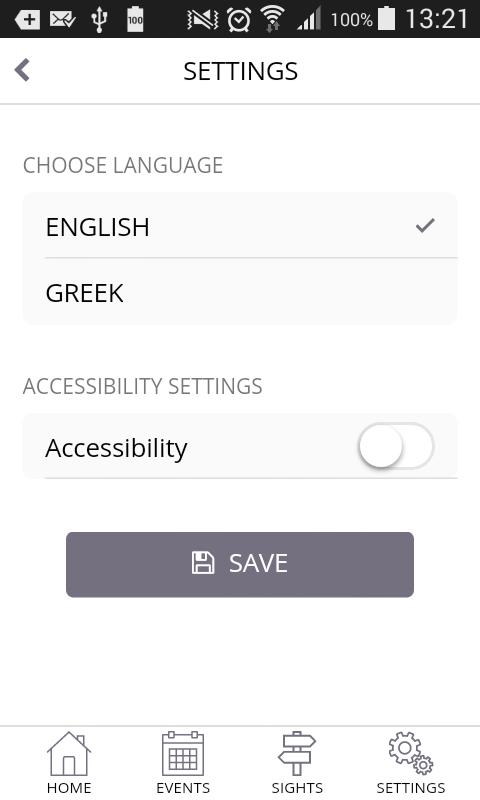Open the Home tab house icon
Screen dimensions: 480x800
[x=68, y=754]
